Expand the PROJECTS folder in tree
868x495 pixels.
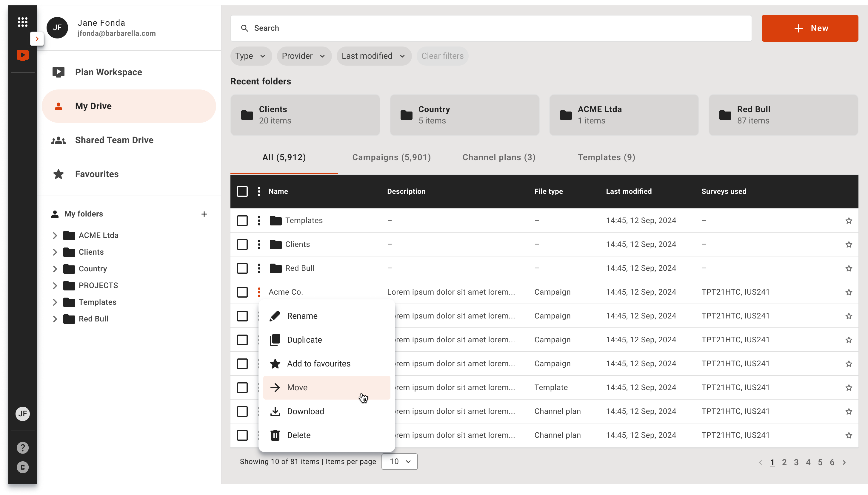tap(55, 286)
